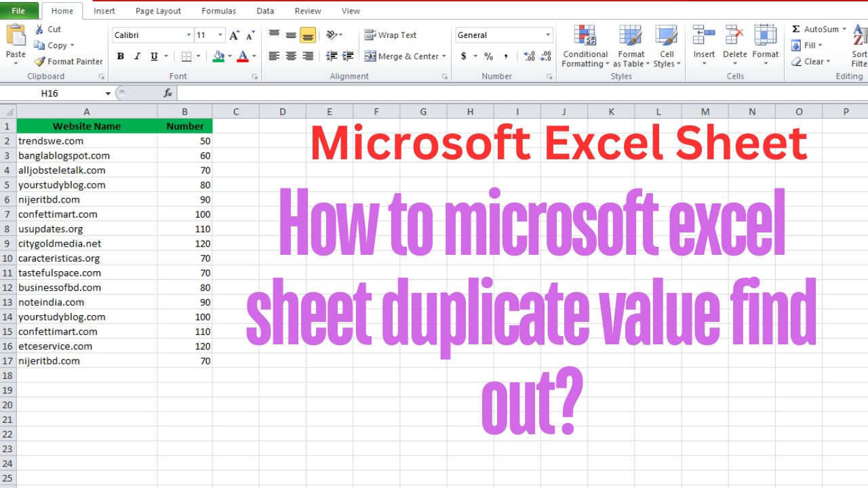Toggle Underline formatting
The height and width of the screenshot is (488, 868).
(154, 56)
